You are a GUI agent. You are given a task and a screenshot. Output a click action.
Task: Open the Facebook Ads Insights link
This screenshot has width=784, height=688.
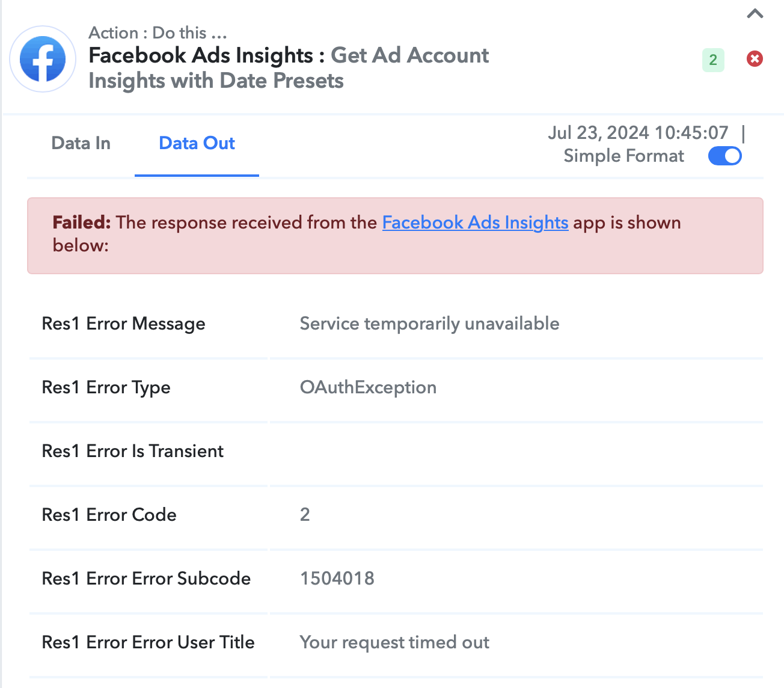(475, 223)
